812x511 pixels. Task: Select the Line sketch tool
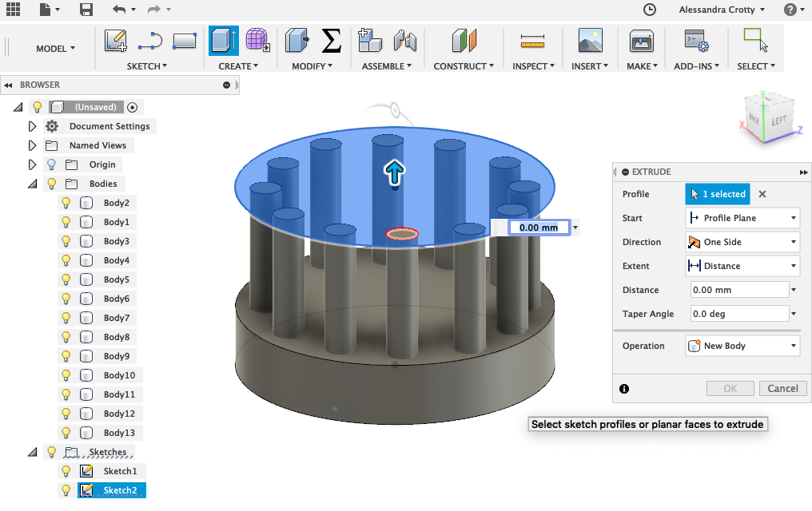tap(150, 41)
